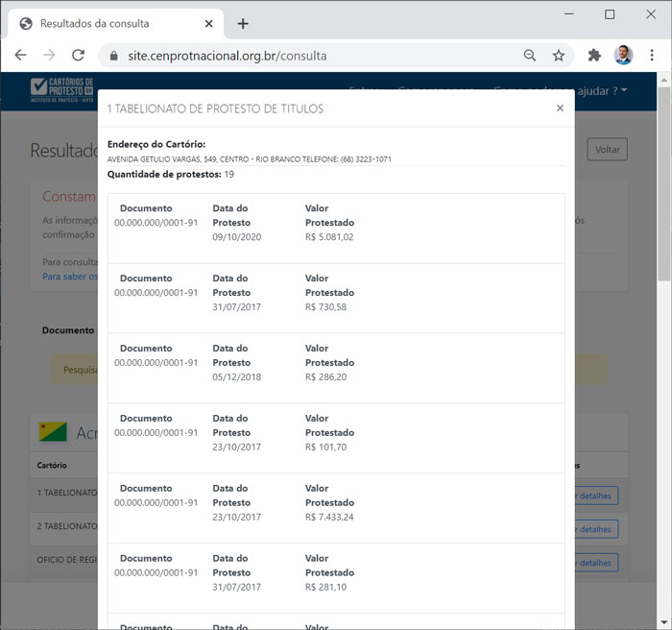The width and height of the screenshot is (672, 630).
Task: Click the Voltar button
Action: point(608,149)
